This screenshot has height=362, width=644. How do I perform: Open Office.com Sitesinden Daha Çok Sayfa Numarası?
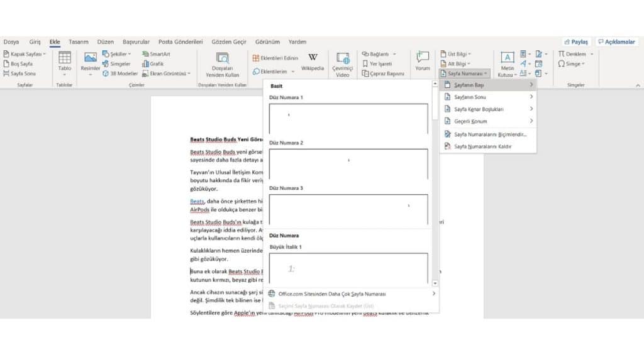click(x=332, y=293)
